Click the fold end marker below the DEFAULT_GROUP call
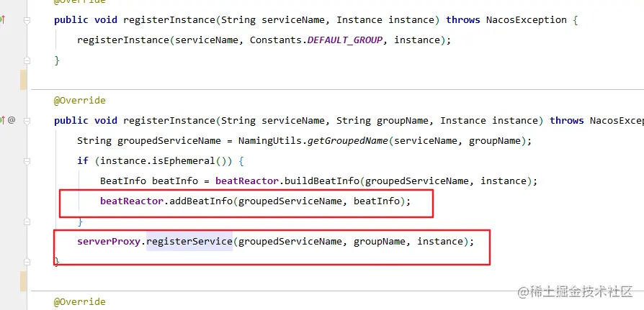 pyautogui.click(x=27, y=60)
